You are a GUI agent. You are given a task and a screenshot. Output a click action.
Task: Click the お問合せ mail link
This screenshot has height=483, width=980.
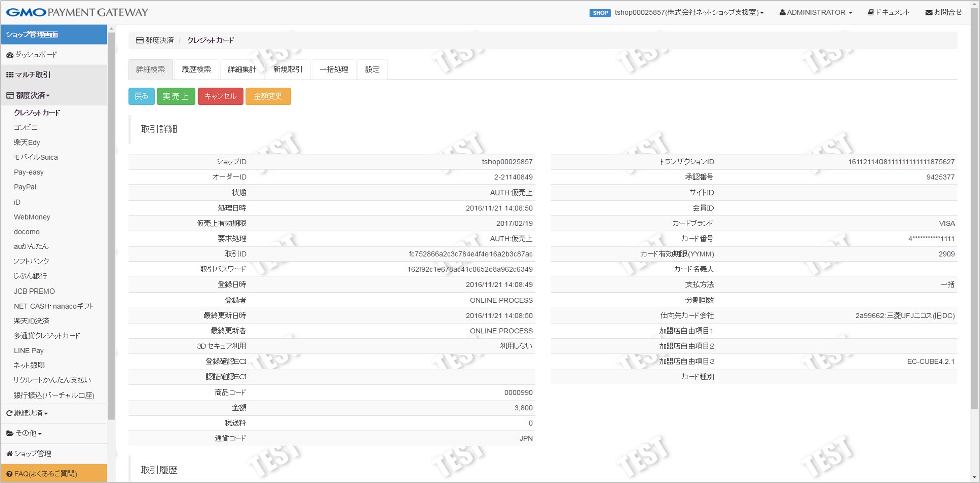(943, 12)
